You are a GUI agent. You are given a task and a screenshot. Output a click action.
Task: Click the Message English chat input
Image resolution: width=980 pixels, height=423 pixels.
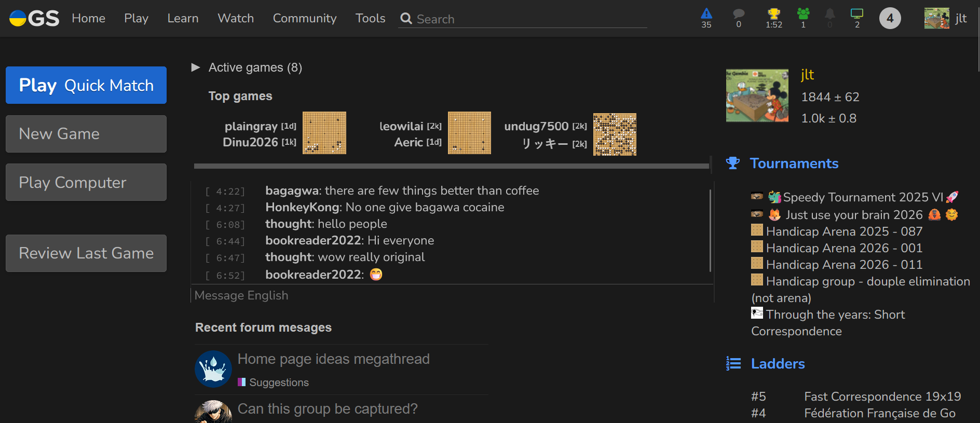452,295
